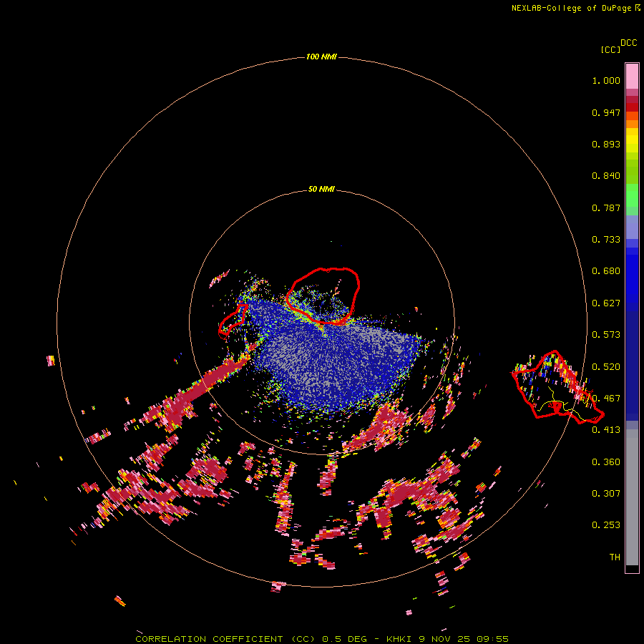Click the 0.360 colorbar value

(606, 462)
